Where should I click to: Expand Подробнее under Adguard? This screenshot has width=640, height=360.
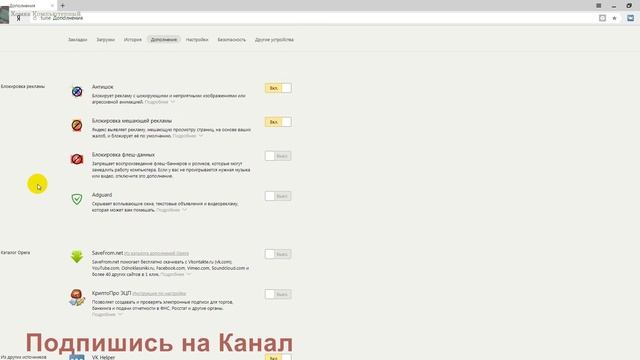[x=171, y=210]
